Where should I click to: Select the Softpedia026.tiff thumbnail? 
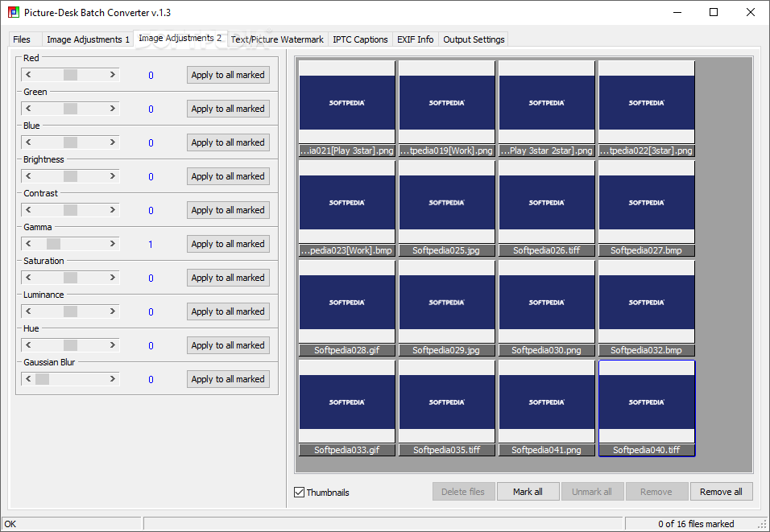pyautogui.click(x=547, y=208)
